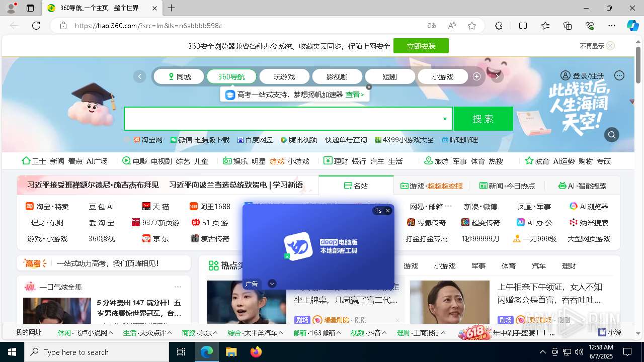Launch Microsoft Edge from the taskbar
The image size is (644, 362).
[x=207, y=352]
